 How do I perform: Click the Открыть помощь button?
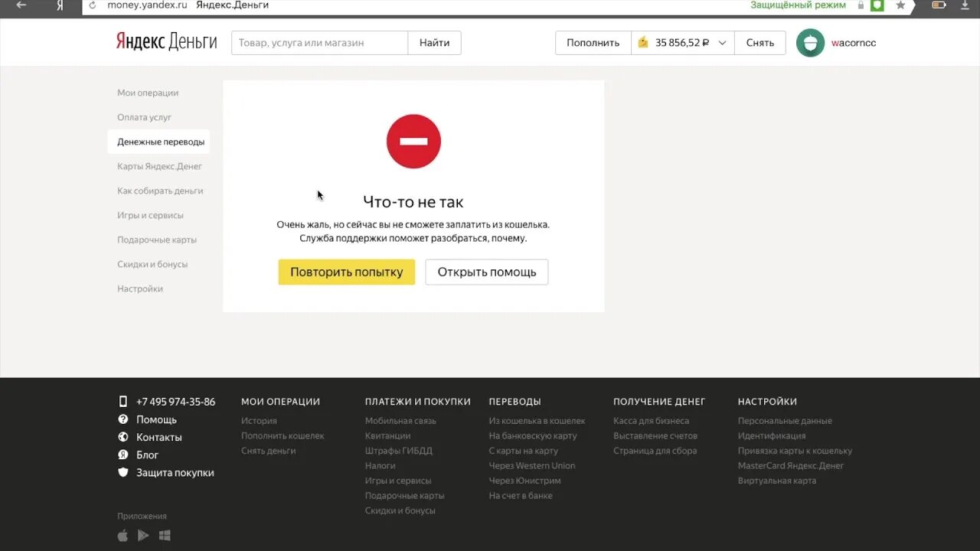[487, 272]
